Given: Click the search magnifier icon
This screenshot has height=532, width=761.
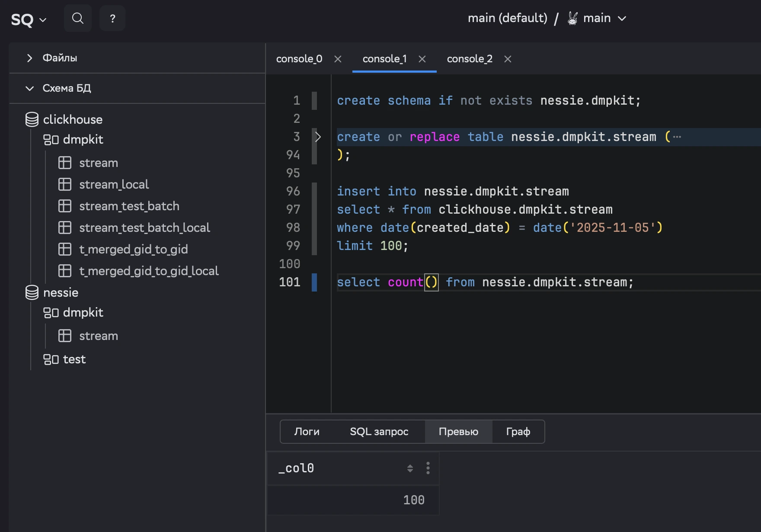Looking at the screenshot, I should coord(78,18).
